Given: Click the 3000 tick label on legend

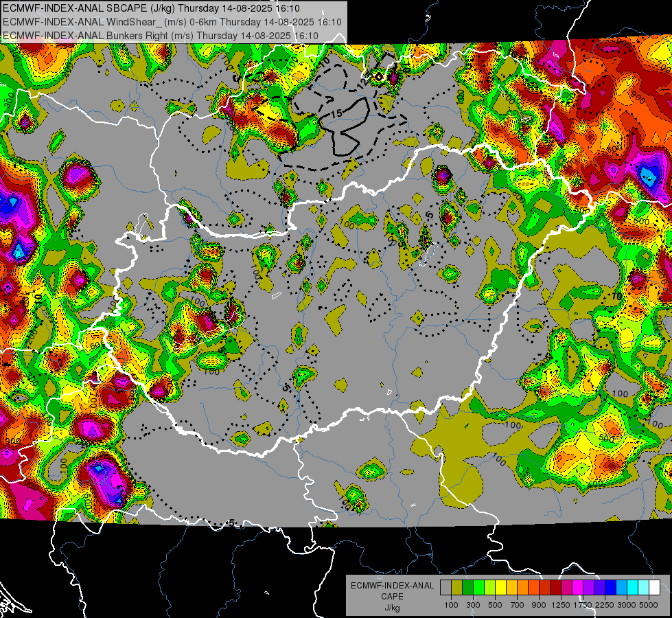Looking at the screenshot, I should 627,605.
